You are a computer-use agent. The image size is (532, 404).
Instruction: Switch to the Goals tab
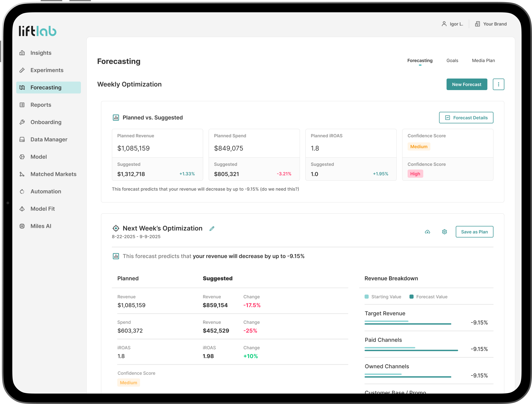click(452, 61)
